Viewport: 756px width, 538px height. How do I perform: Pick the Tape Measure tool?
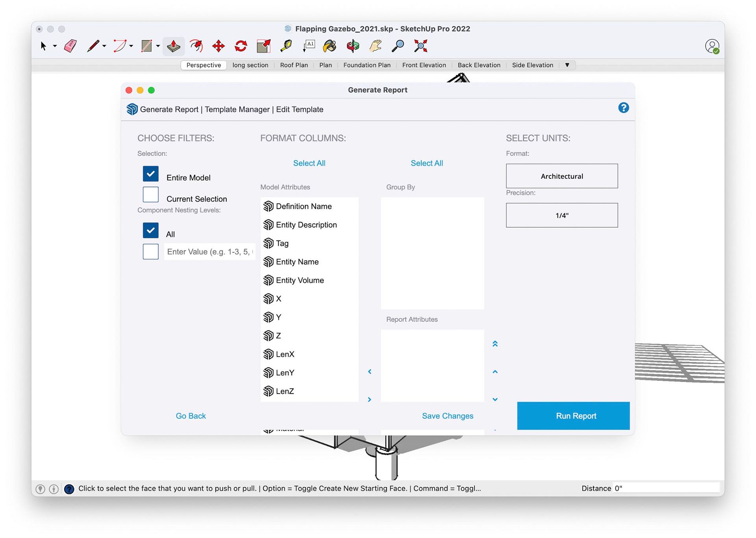click(286, 46)
